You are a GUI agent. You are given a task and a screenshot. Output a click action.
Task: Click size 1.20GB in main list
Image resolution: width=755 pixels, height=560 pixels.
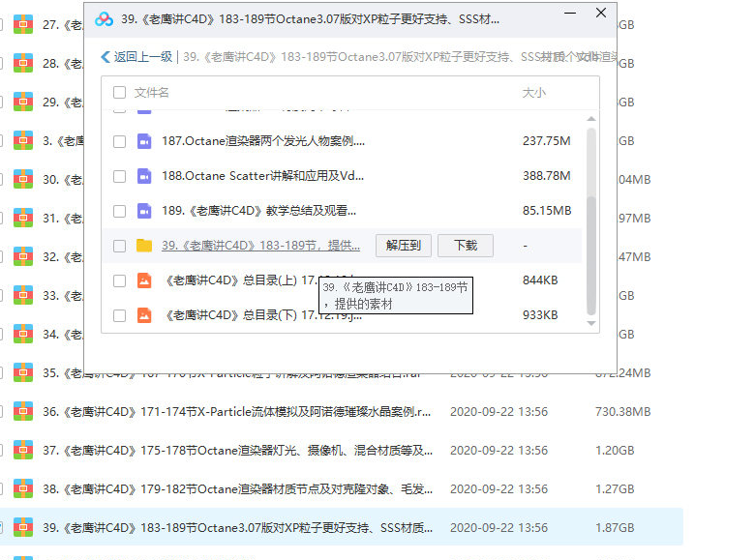click(615, 451)
